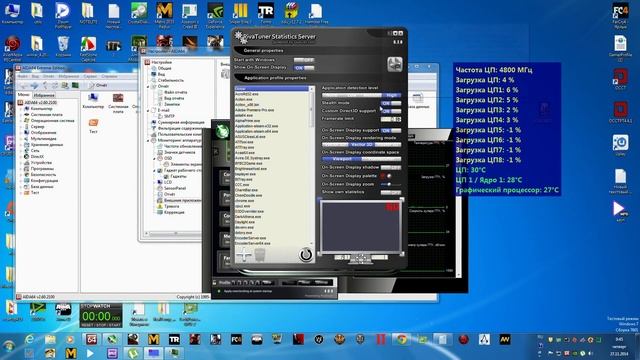640x360 pixels.
Task: Click the Отчёт button in the AIDA64 toolbar
Action: (x=98, y=85)
